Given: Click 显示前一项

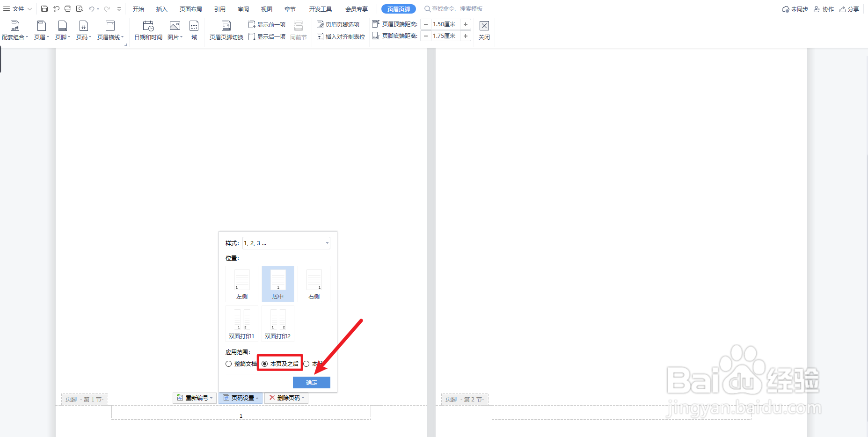Looking at the screenshot, I should [267, 24].
